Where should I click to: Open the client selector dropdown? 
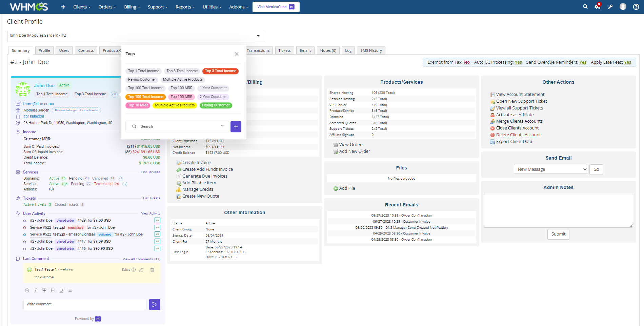[136, 36]
